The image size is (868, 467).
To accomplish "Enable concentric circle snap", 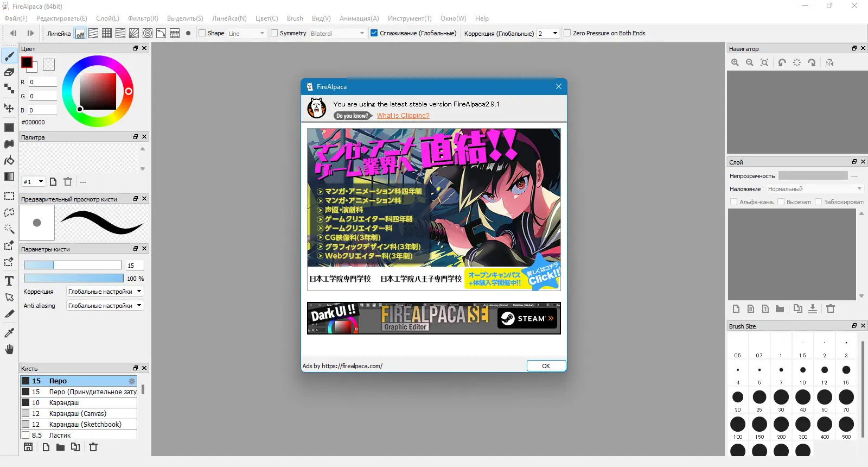I will pyautogui.click(x=148, y=33).
